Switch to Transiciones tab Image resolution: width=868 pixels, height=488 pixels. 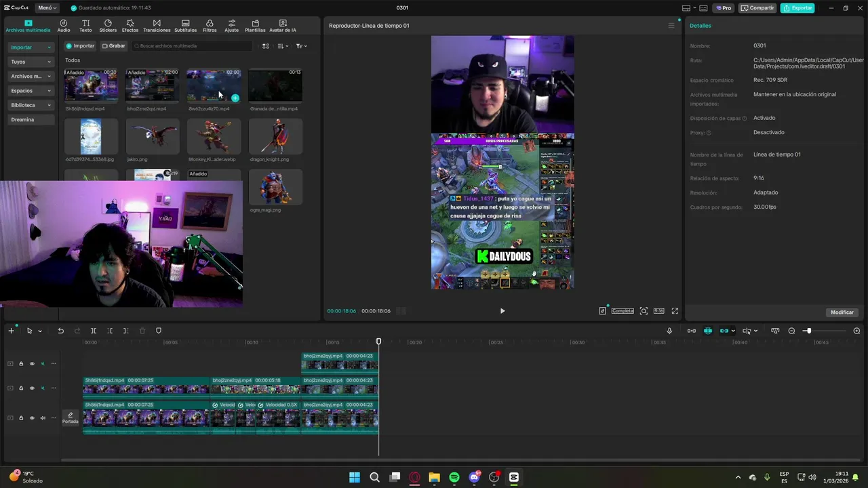tap(157, 26)
